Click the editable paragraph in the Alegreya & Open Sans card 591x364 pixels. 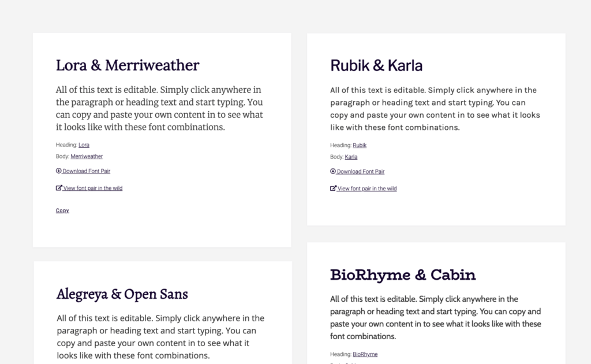(x=160, y=337)
